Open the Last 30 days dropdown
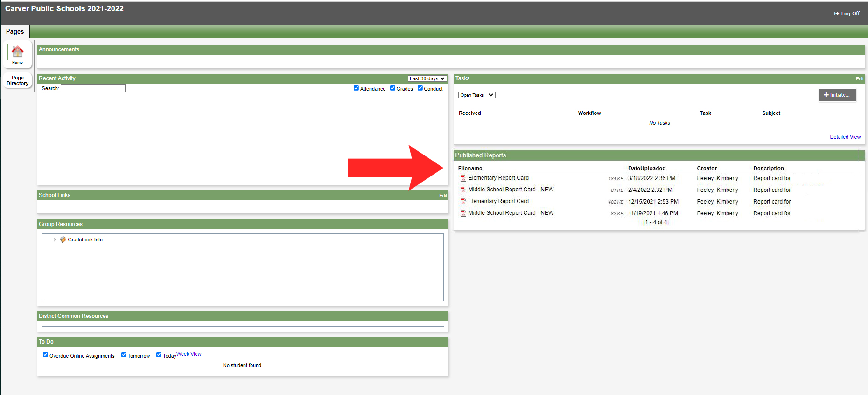Image resolution: width=868 pixels, height=395 pixels. [427, 78]
